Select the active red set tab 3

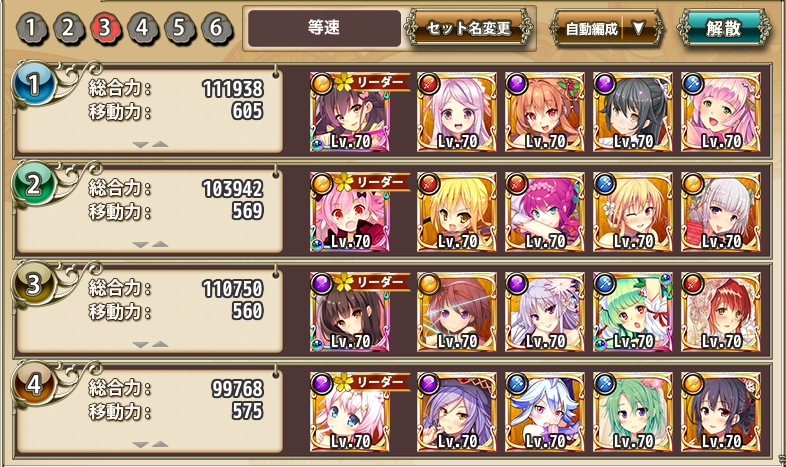point(105,28)
